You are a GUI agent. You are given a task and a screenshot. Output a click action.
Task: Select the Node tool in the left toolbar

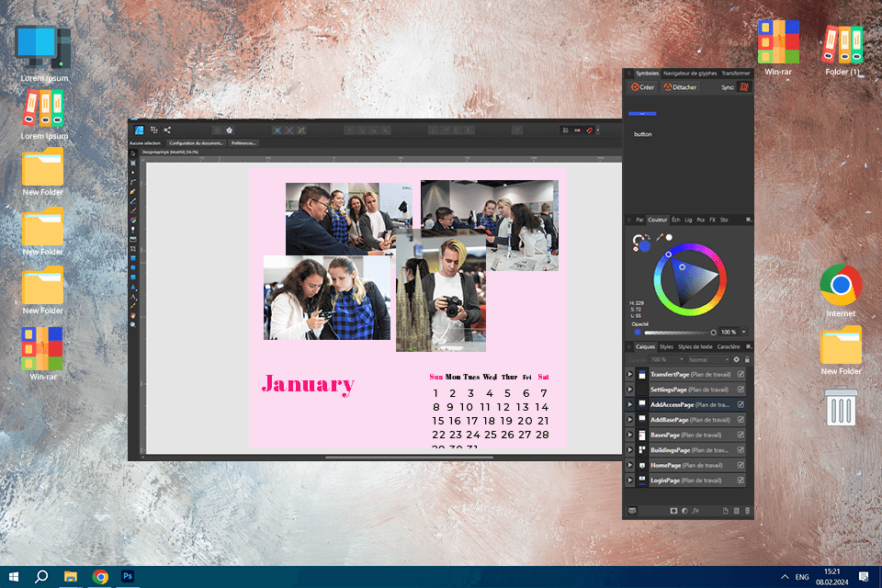point(134,173)
